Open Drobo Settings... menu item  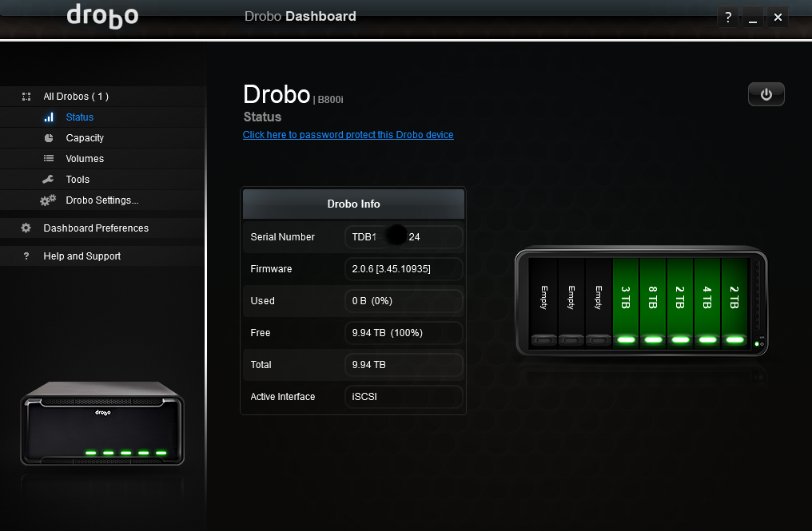[102, 200]
